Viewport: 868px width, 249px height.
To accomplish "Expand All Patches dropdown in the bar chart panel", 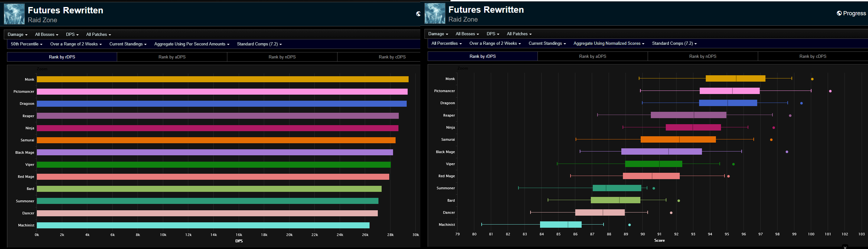I will 98,34.
